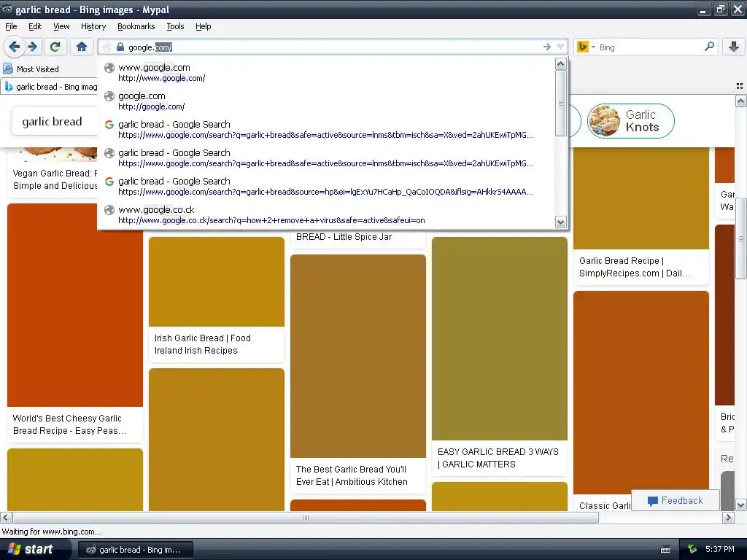Open the File menu

pos(11,26)
